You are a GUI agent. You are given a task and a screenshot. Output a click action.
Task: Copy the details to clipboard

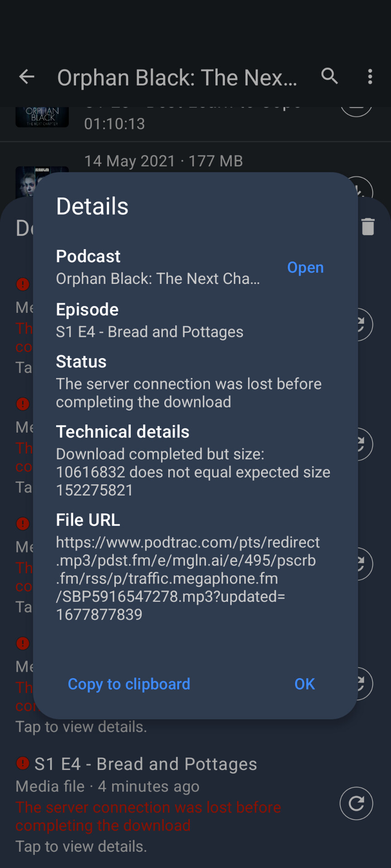tap(129, 684)
